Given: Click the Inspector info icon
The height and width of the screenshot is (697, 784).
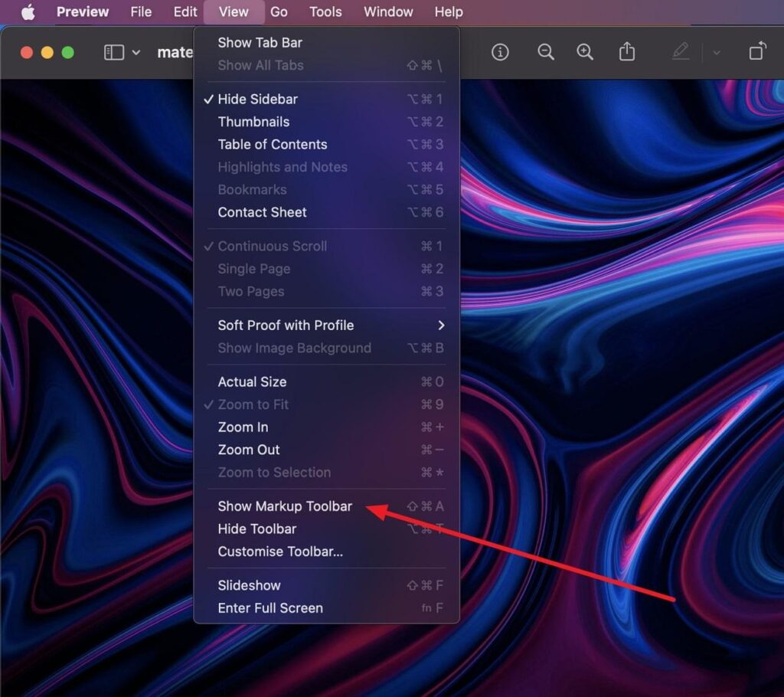Looking at the screenshot, I should (500, 52).
